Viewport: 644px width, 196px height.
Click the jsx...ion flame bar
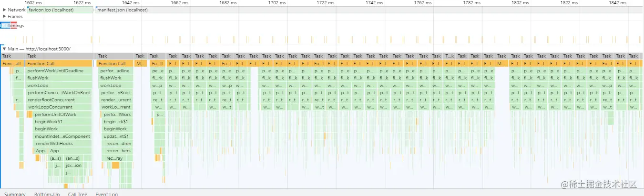(x=72, y=166)
